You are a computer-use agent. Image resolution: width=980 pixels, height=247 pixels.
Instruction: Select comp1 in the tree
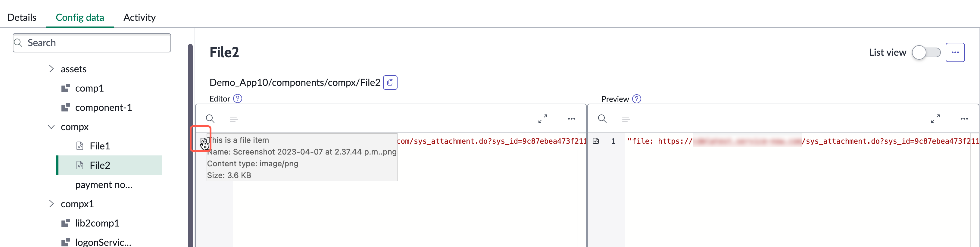(x=89, y=88)
